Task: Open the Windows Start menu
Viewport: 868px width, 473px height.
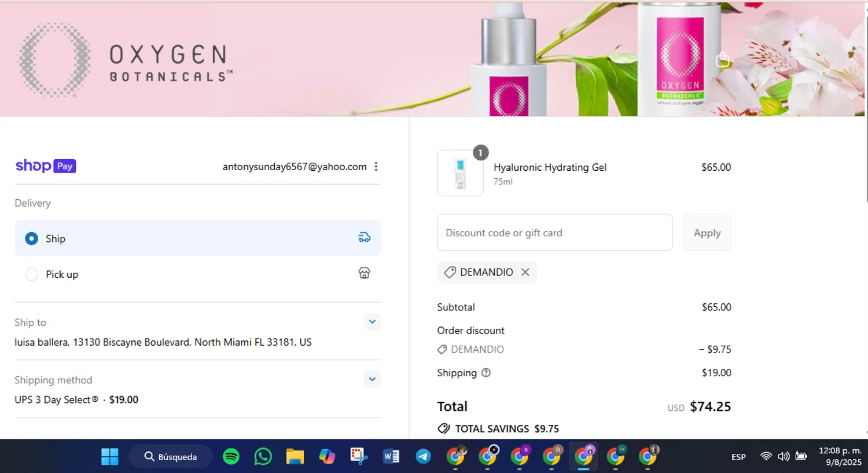Action: coord(110,457)
